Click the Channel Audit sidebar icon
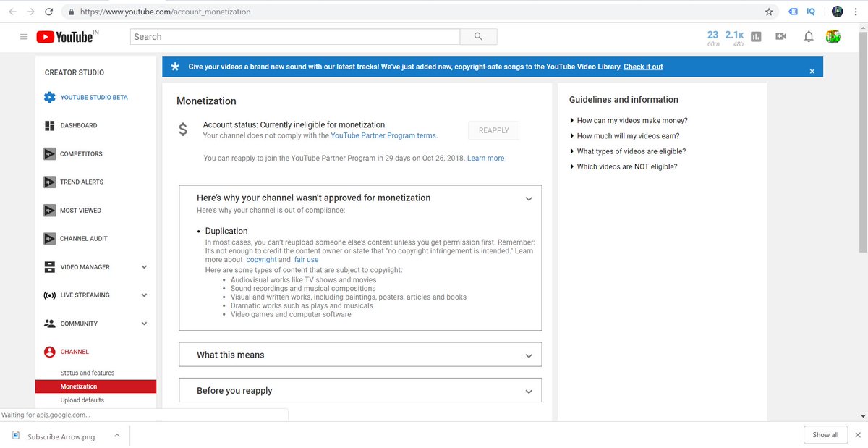868x448 pixels. [49, 238]
